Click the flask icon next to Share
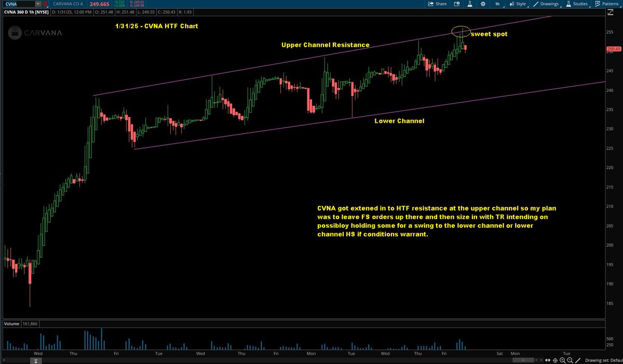The height and width of the screenshot is (364, 623). 469,4
